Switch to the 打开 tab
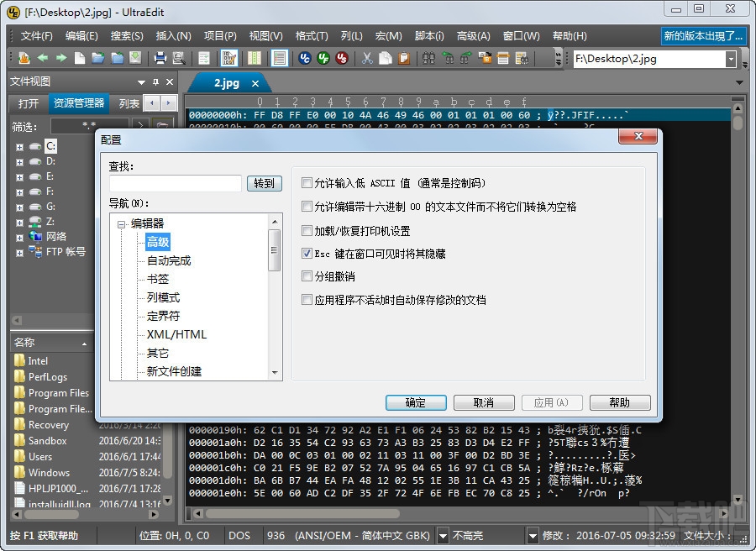 click(x=29, y=103)
